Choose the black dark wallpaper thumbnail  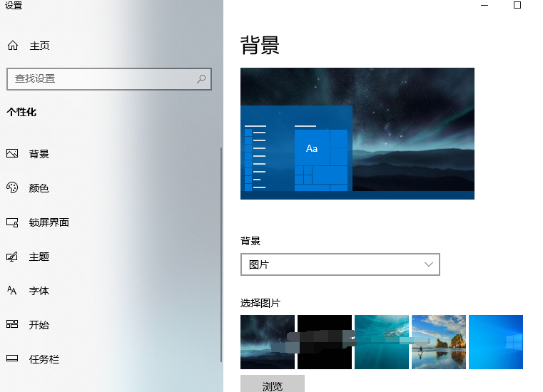click(325, 342)
